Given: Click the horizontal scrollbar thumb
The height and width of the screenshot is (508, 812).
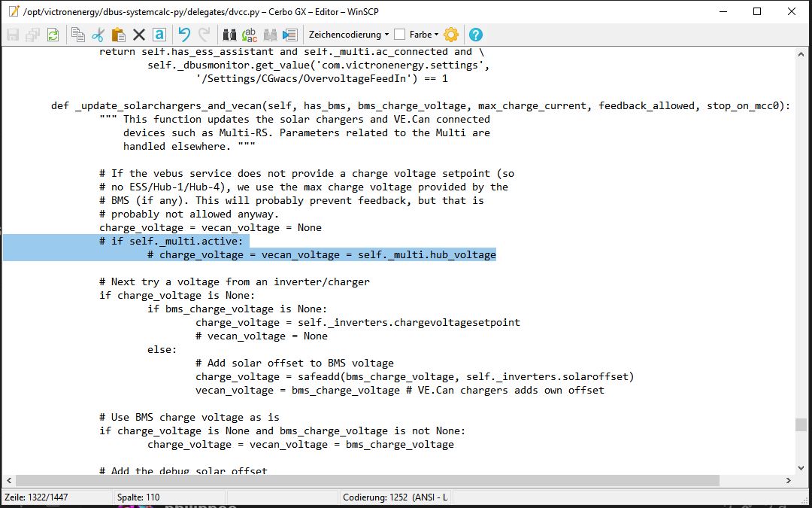Looking at the screenshot, I should 367,481.
